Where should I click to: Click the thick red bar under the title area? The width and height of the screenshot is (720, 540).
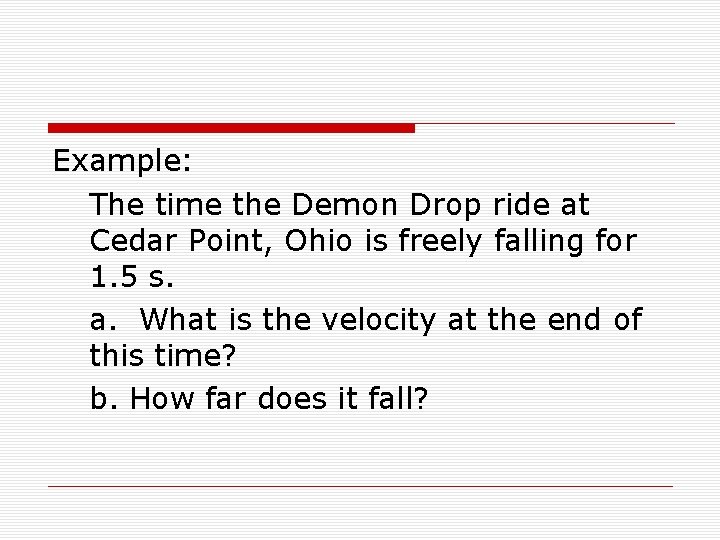point(231,128)
